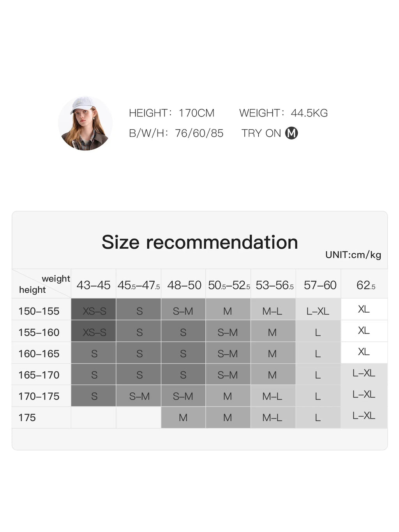Screen dimensions: 399x532
Task: Click the B/W/H: 76/60/85 measurements
Action: (x=176, y=133)
